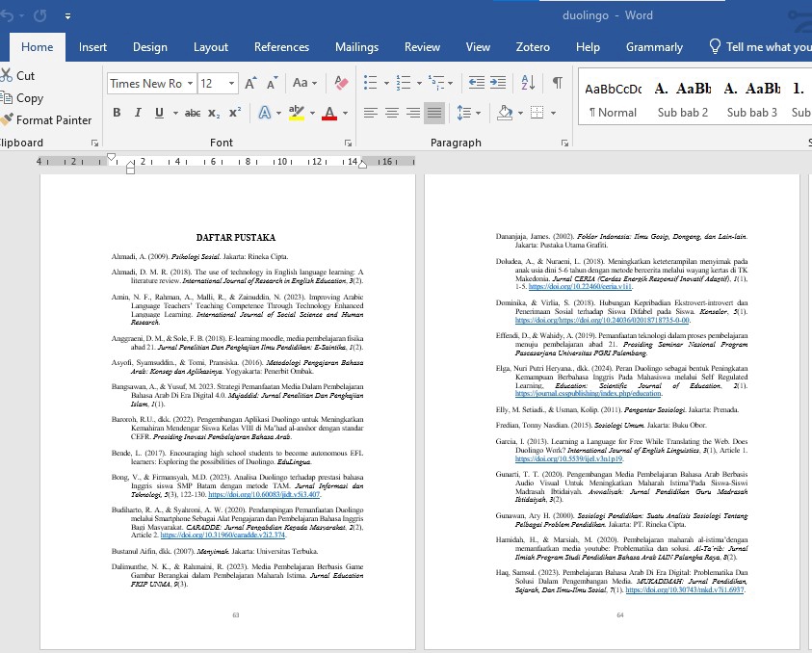The image size is (812, 653).
Task: Apply the Sub bab 3 style
Action: click(x=752, y=100)
